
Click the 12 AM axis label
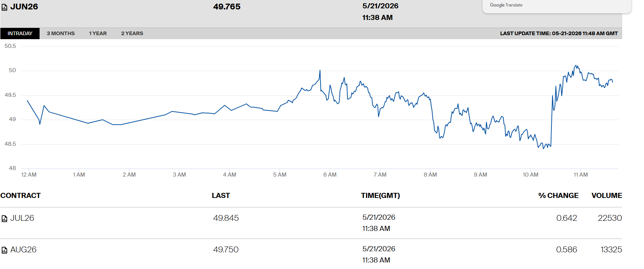29,175
